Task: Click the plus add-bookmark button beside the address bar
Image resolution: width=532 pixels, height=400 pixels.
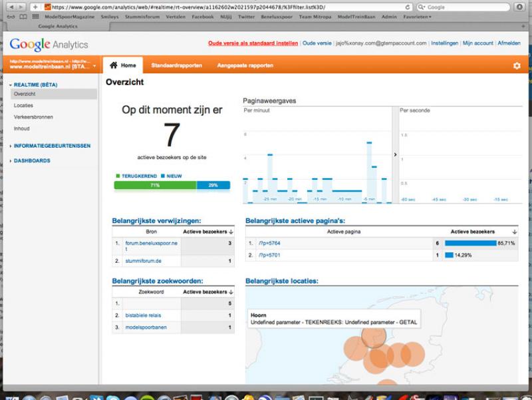Action: [x=35, y=7]
